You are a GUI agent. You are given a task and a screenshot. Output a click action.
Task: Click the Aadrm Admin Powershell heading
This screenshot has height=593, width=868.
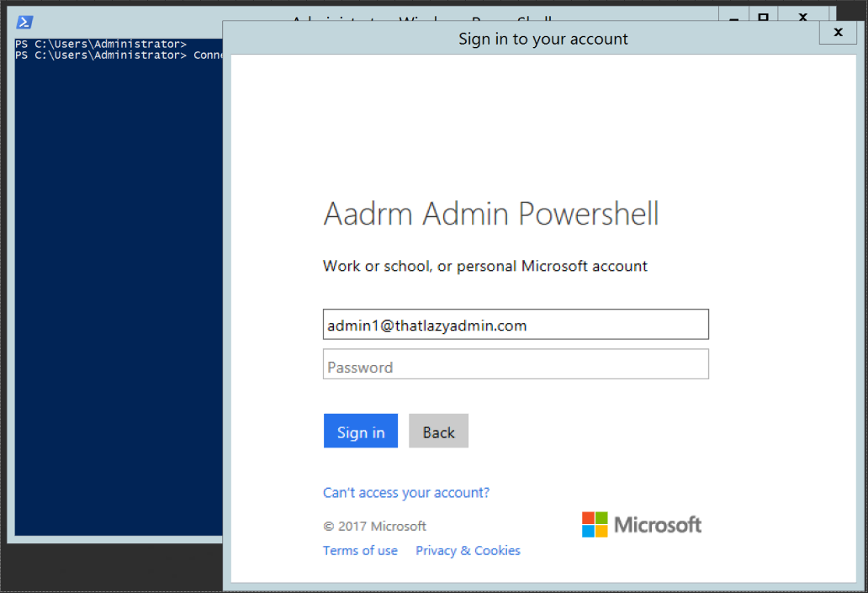[491, 214]
